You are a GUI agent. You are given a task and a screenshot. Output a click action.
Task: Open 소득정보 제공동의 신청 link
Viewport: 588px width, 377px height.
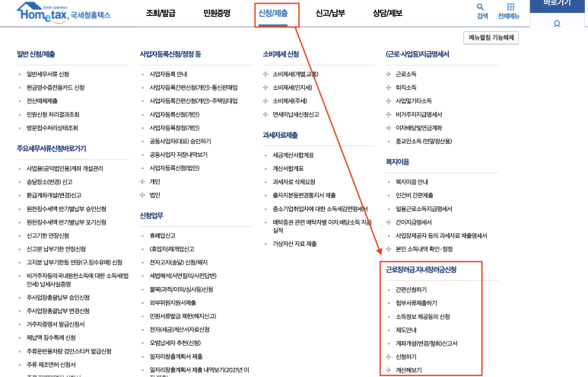coord(423,317)
